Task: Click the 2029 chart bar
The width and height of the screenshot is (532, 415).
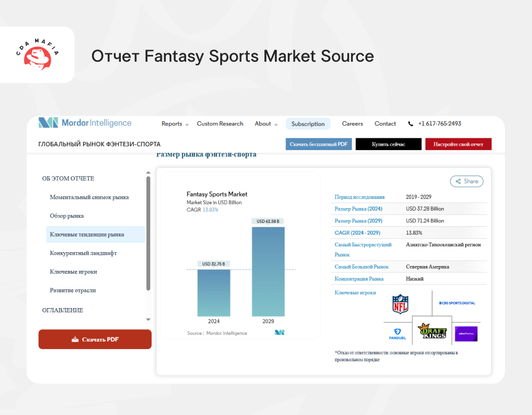Action: 268,271
